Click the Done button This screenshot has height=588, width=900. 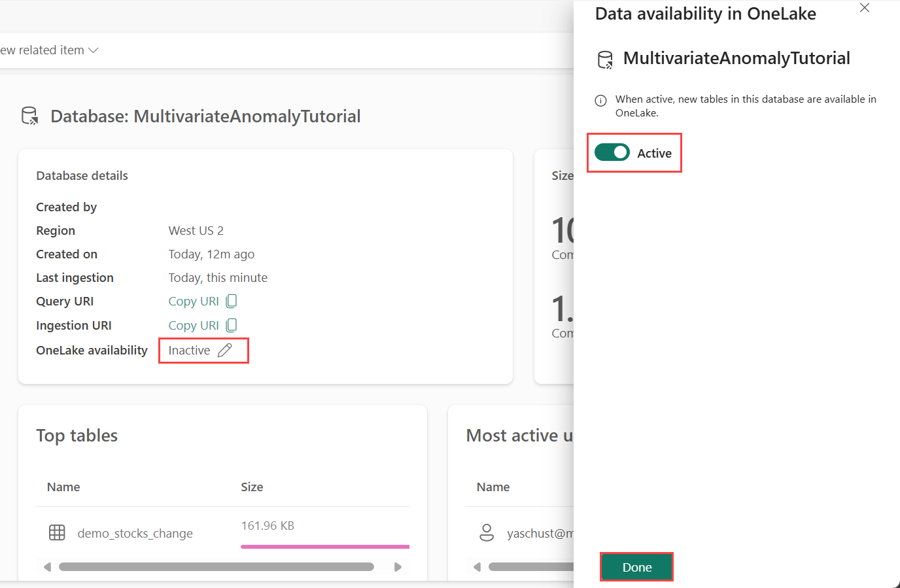point(636,567)
